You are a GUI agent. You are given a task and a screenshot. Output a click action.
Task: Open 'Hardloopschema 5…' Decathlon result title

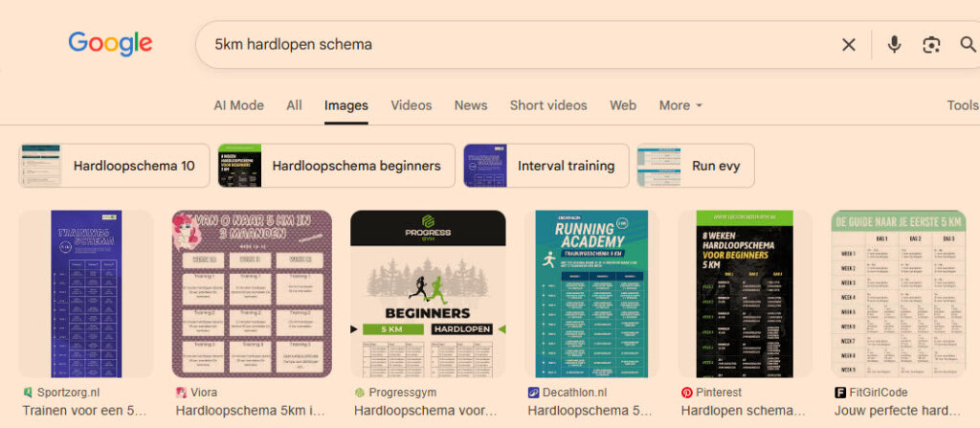590,411
